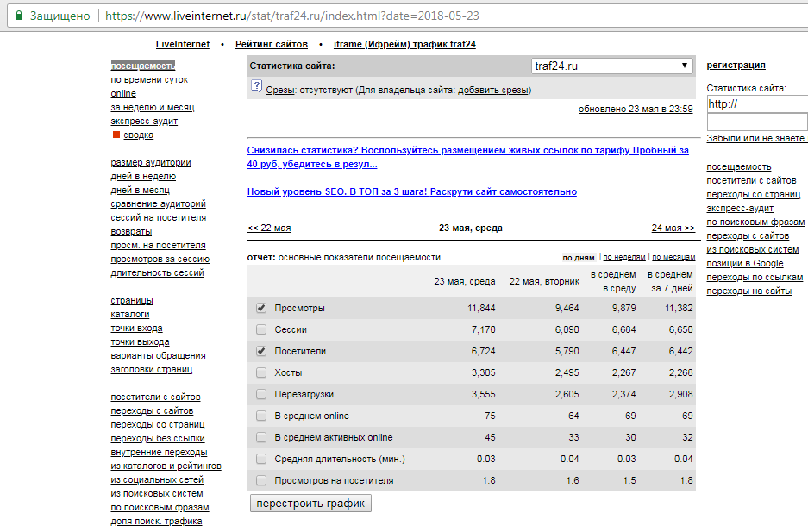Go to next day 24 мая
808x532 pixels.
[673, 228]
